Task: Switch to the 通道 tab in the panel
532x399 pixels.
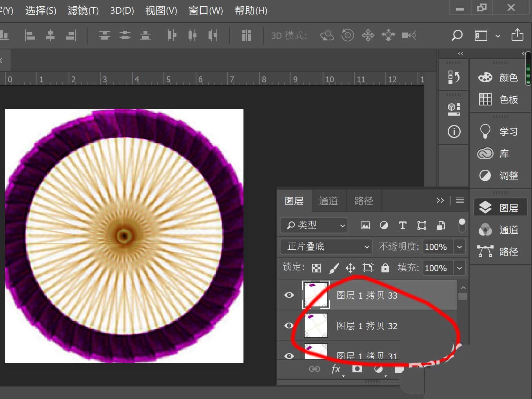Action: click(329, 201)
